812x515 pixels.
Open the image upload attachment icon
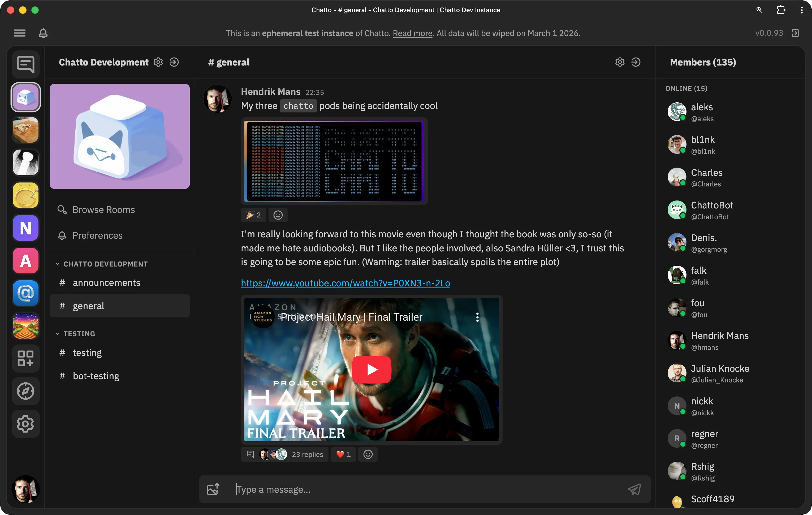click(x=213, y=489)
